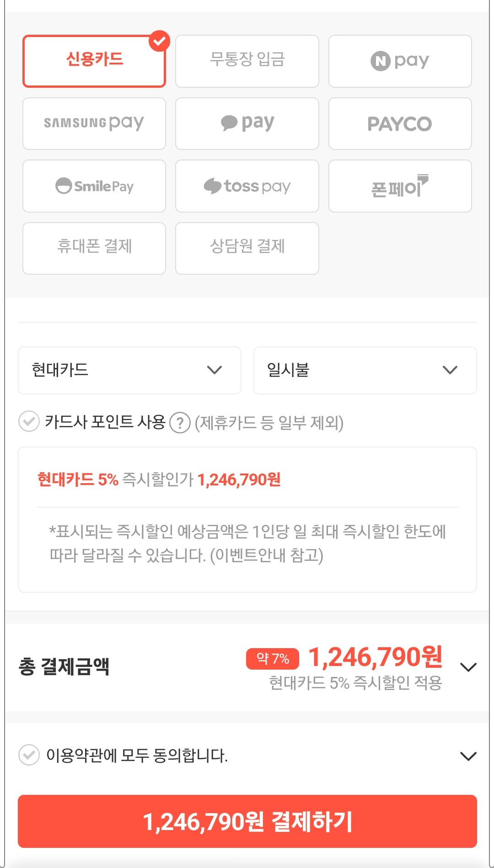Choose Samsung Pay as payment method
Viewport: 494px width, 868px height.
94,123
